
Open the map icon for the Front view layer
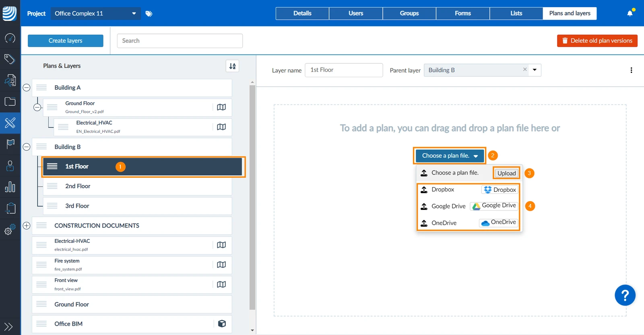[x=221, y=284]
